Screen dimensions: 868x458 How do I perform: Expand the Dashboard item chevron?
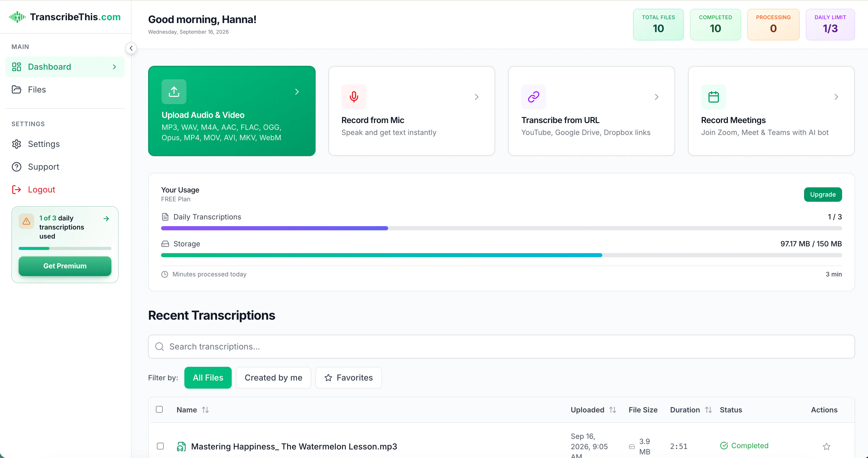click(114, 67)
